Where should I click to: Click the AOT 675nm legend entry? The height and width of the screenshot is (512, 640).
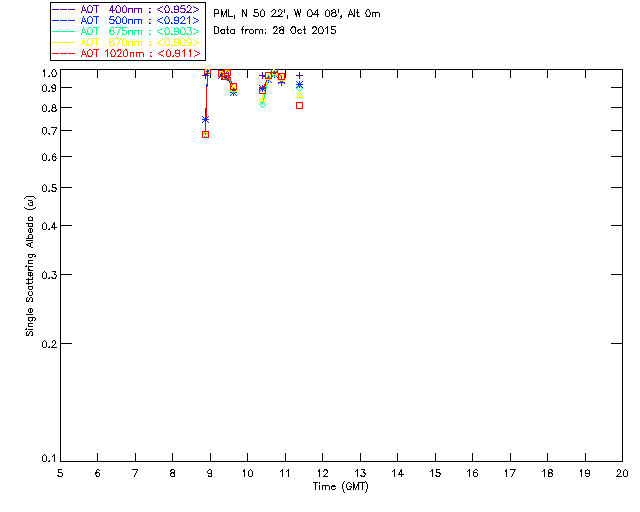click(126, 31)
